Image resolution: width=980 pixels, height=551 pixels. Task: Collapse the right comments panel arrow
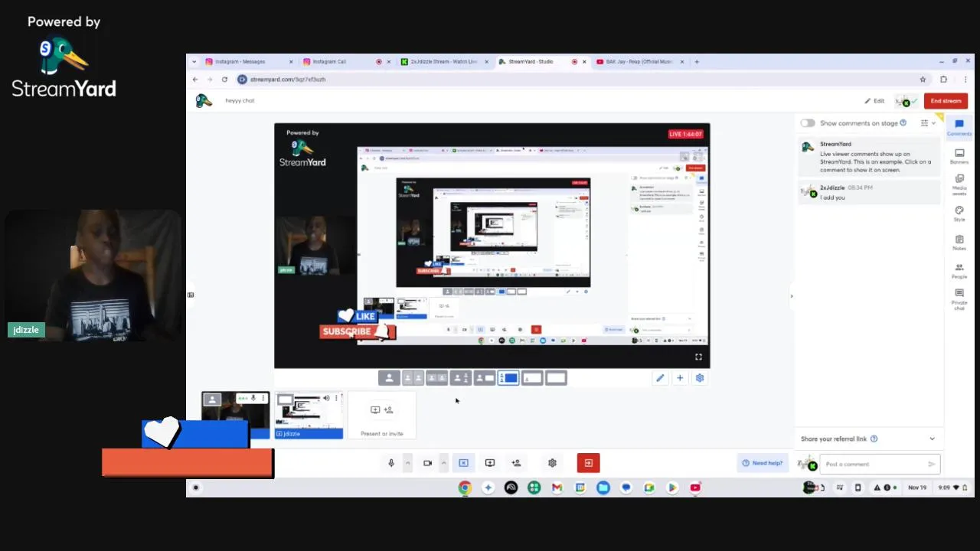[791, 296]
